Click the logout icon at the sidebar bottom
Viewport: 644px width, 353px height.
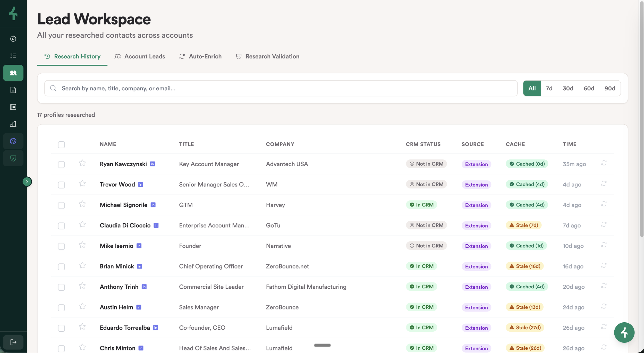[13, 342]
